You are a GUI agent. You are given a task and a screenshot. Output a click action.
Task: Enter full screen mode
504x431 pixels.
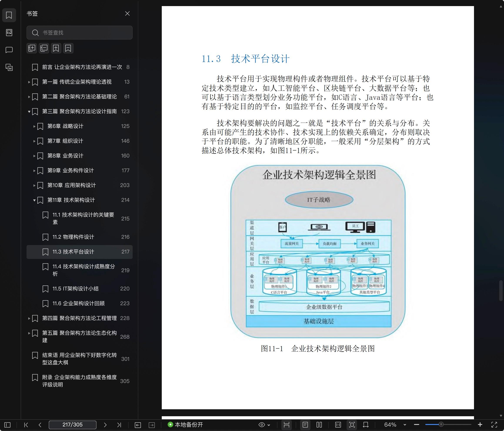click(494, 425)
